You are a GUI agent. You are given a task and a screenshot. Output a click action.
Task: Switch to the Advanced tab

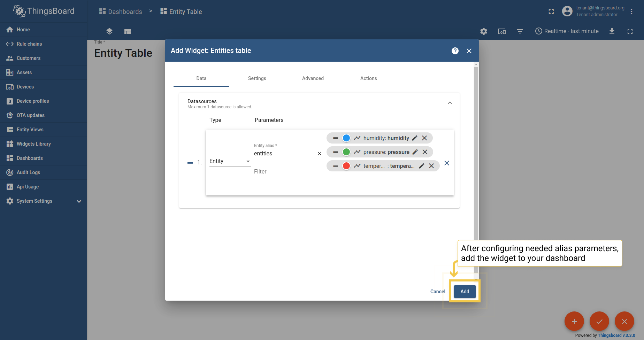pyautogui.click(x=313, y=78)
